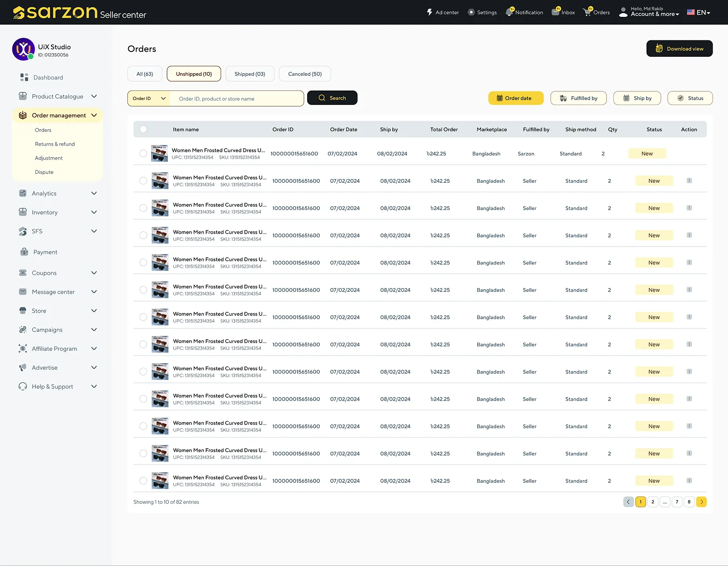The height and width of the screenshot is (566, 728).
Task: Switch to the Shipped (03) tab
Action: click(250, 74)
